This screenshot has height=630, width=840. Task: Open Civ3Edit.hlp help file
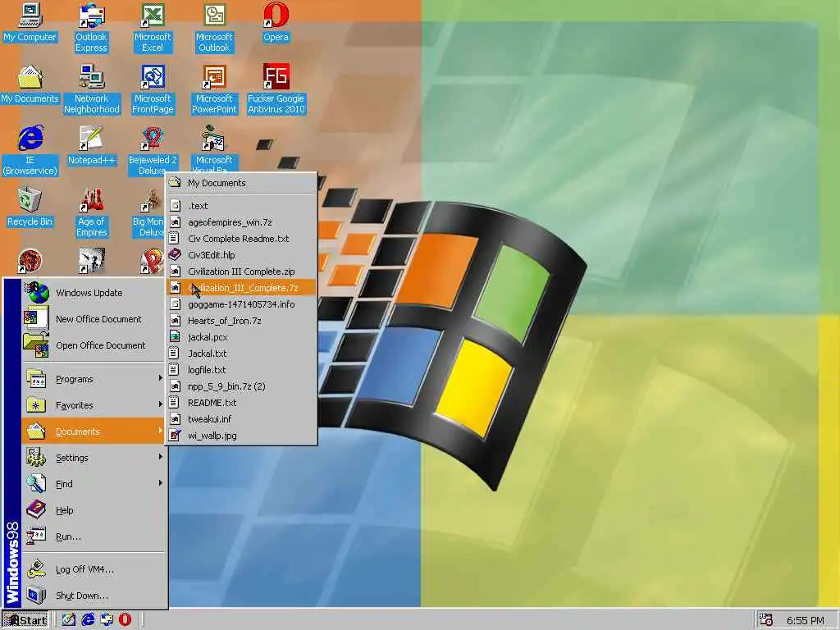pyautogui.click(x=241, y=255)
